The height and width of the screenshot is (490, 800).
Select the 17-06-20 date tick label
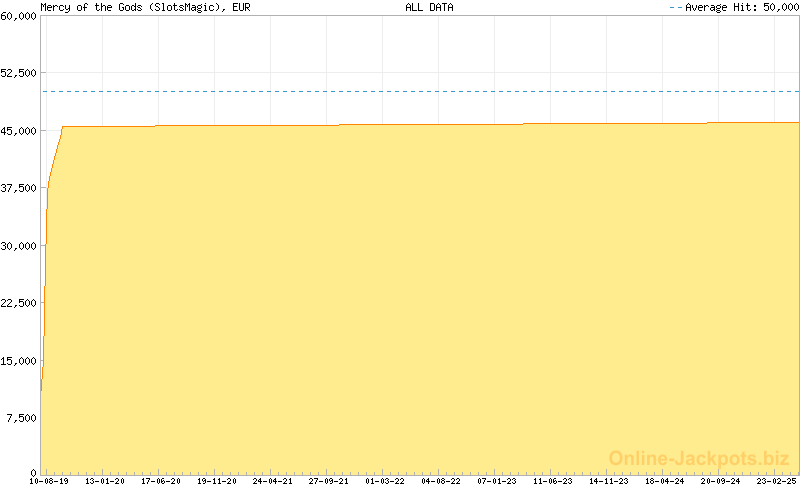[160, 481]
